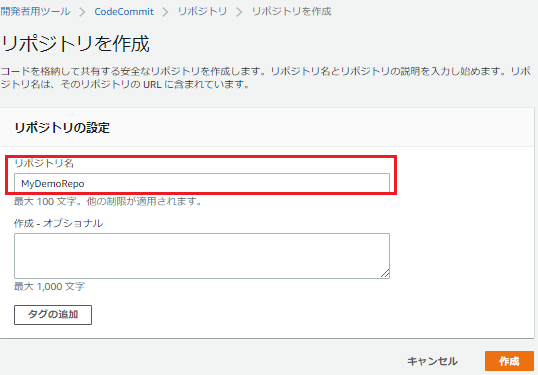Focus the 作成 - オプショナル description textarea
This screenshot has width=538, height=375.
tap(202, 256)
